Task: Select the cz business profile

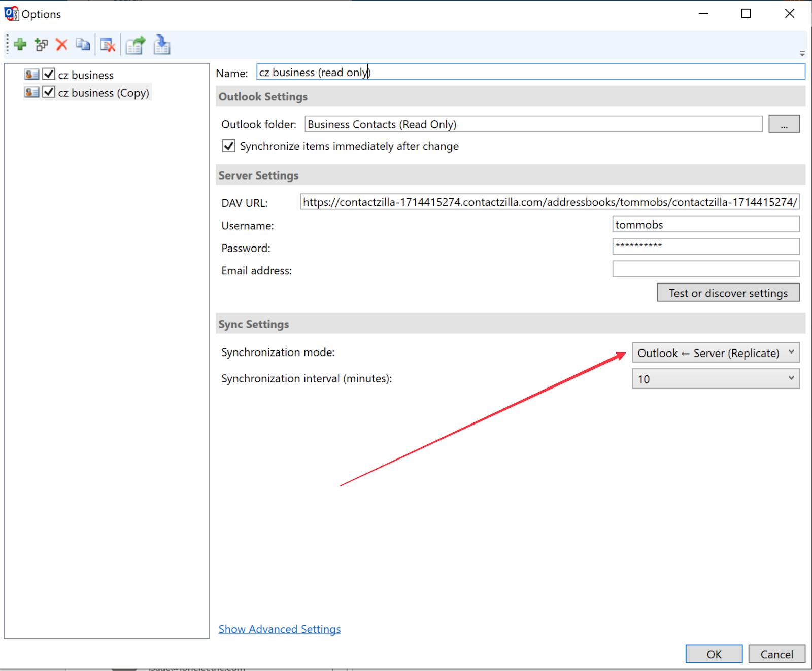Action: (86, 75)
